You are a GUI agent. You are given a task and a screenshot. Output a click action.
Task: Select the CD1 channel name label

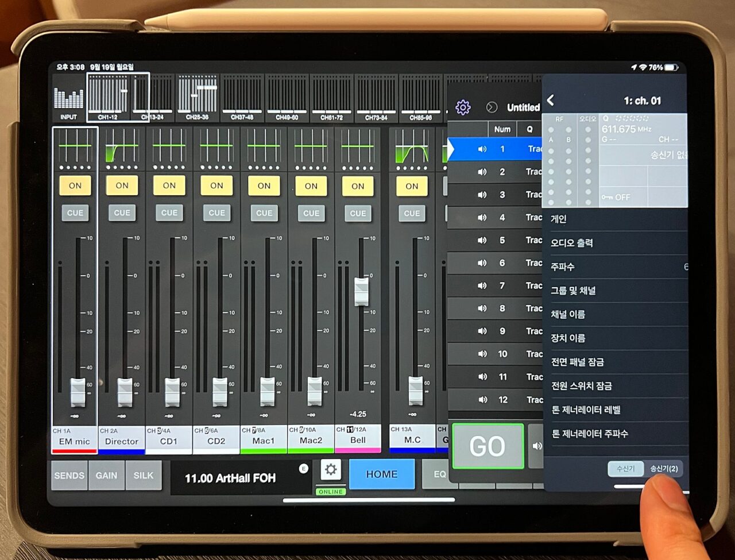(169, 440)
